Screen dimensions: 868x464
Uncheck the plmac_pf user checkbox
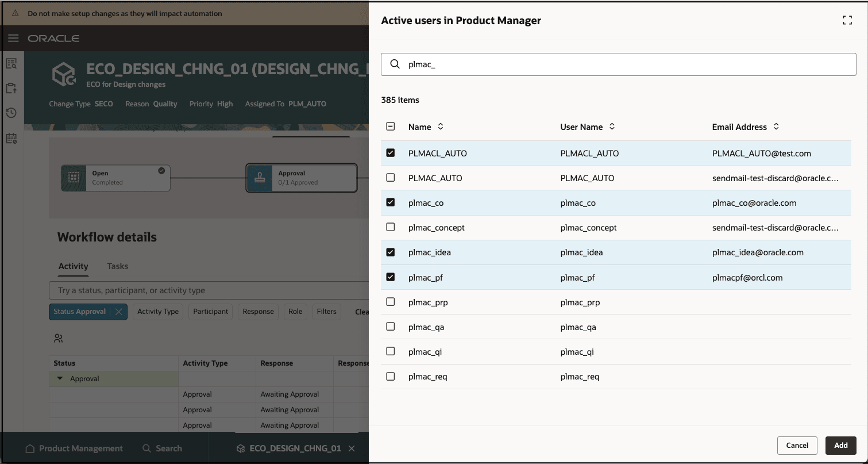391,277
